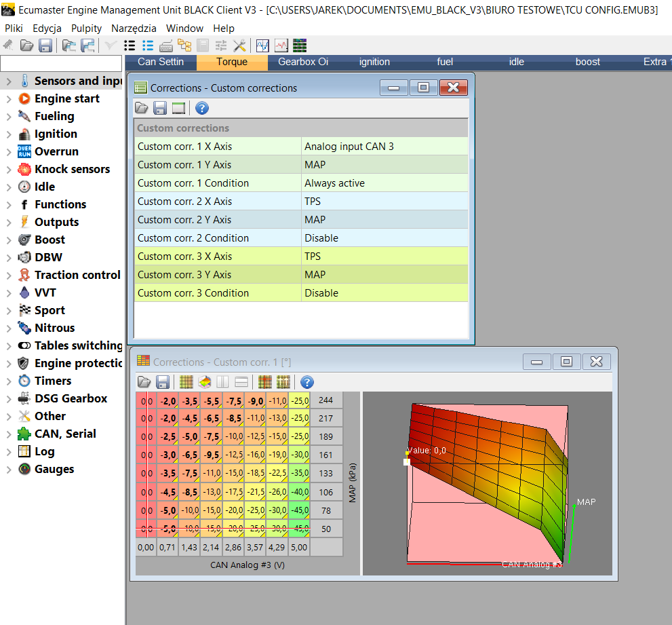
Task: Click the keyboard icon in main toolbar
Action: click(x=166, y=45)
